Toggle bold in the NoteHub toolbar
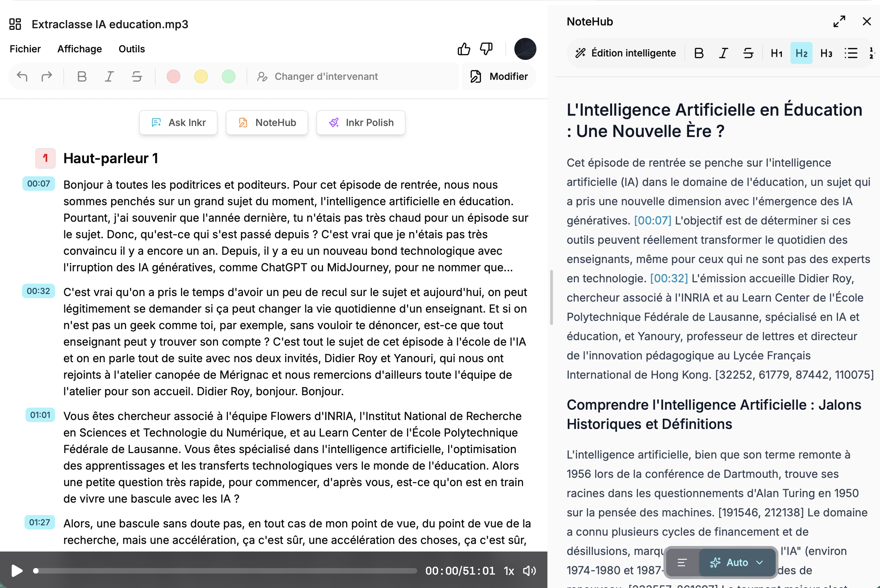This screenshot has height=588, width=880. [x=699, y=53]
